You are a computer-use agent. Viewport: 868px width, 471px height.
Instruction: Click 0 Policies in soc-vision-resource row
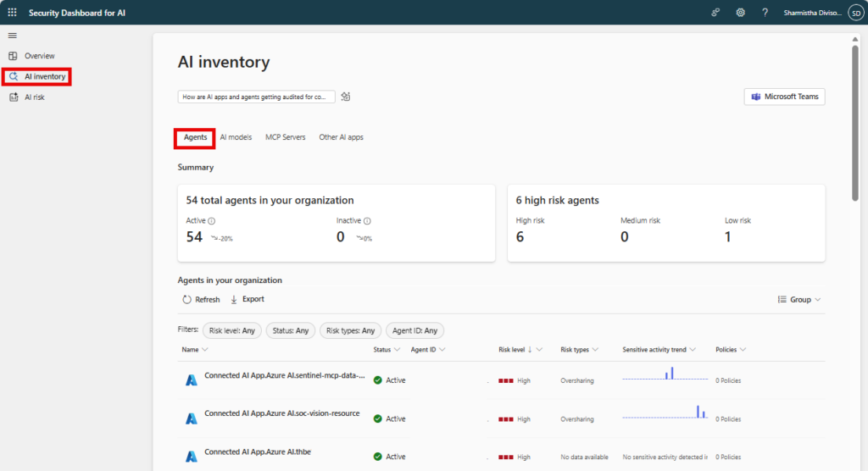click(x=728, y=419)
